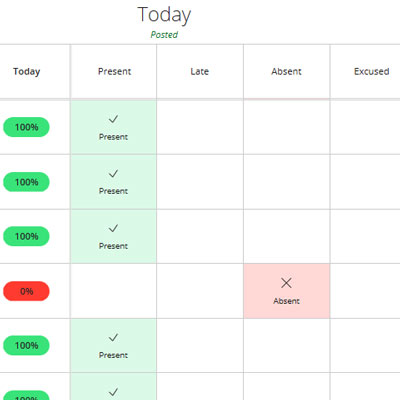Select the Present column header
Image resolution: width=400 pixels, height=400 pixels.
click(x=114, y=71)
